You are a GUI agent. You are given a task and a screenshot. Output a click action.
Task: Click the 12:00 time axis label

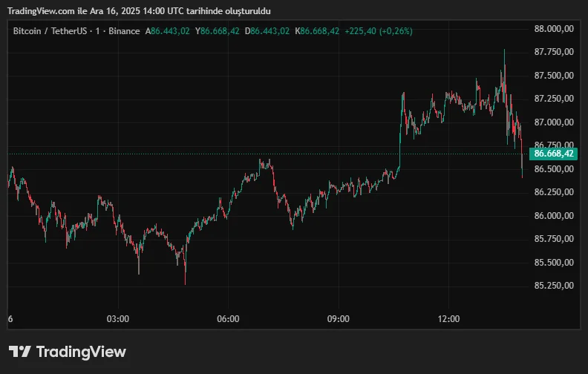[x=448, y=319]
